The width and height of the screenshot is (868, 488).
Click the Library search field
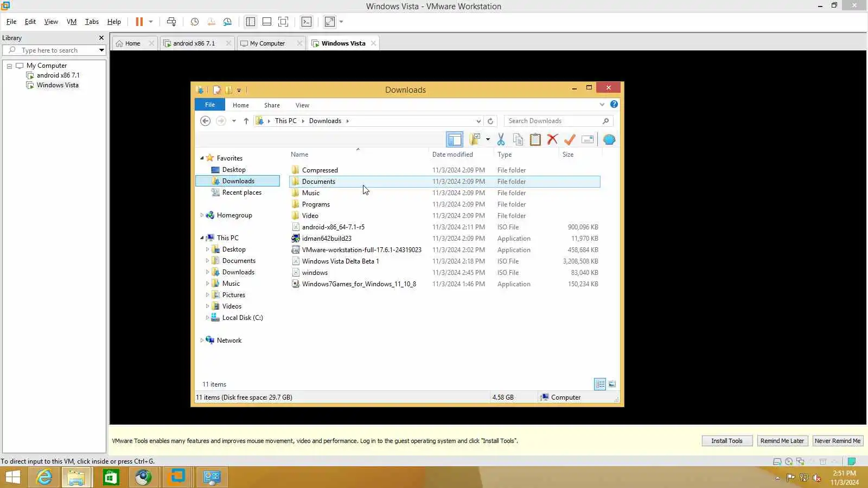click(54, 50)
